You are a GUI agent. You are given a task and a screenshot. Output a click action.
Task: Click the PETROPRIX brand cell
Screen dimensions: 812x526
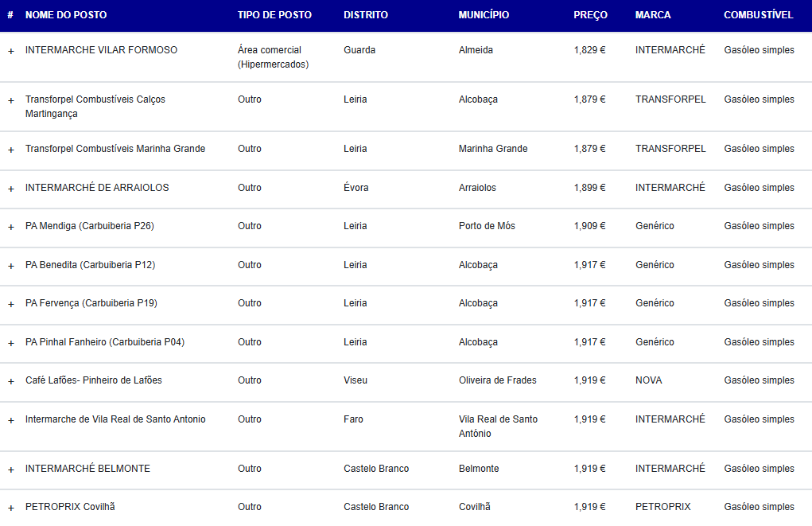coord(662,507)
